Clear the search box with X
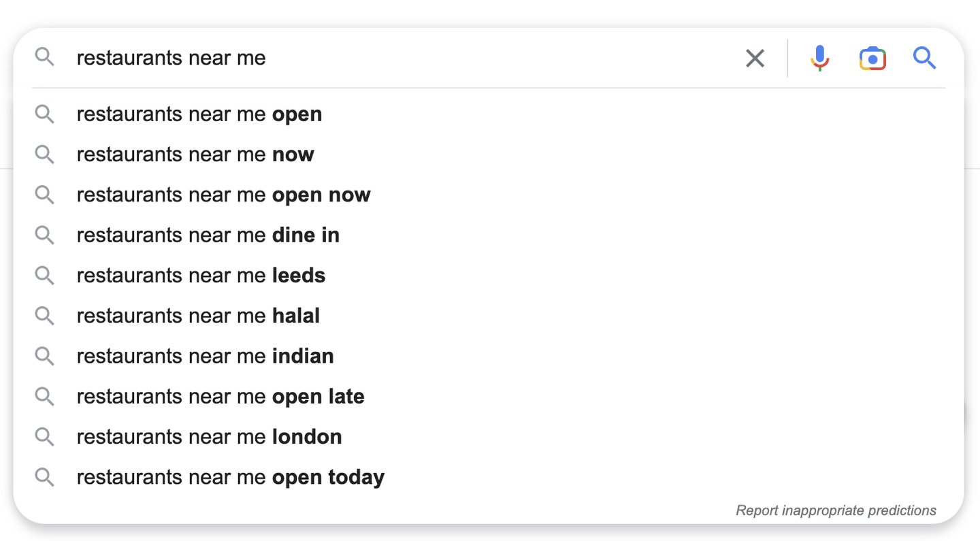 pos(755,59)
